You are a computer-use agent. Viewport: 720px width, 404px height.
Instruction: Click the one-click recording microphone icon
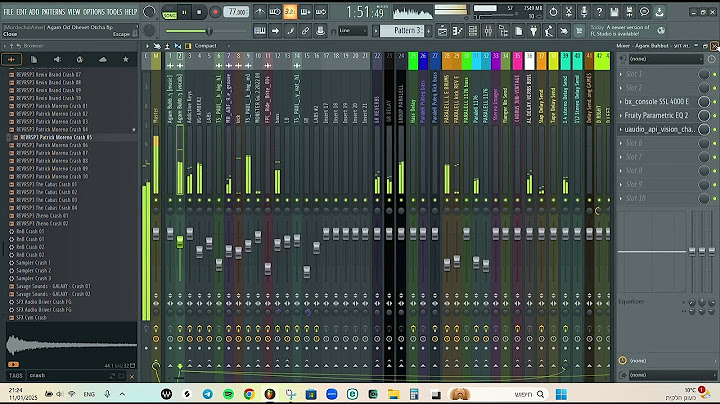(584, 12)
